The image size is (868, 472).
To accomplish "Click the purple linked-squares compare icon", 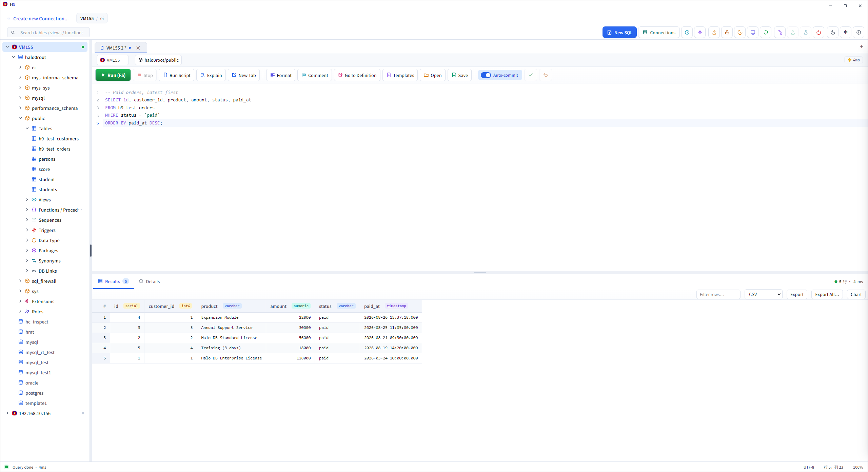I will point(780,33).
